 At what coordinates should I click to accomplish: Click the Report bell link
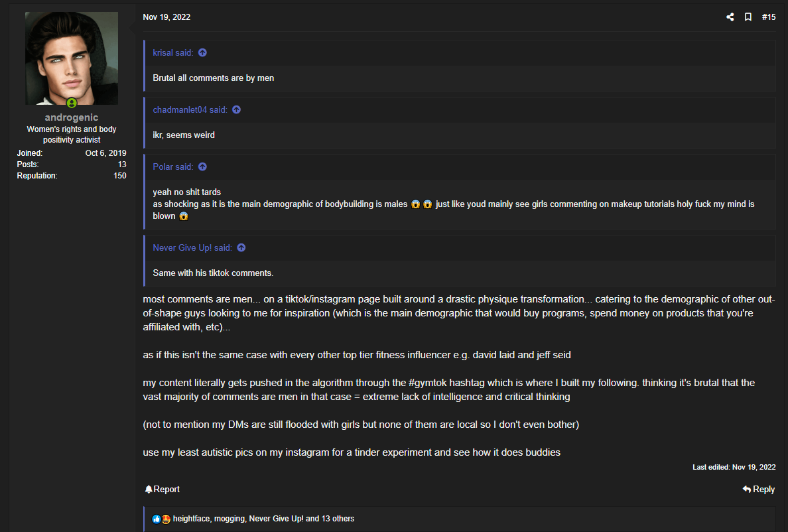pos(163,490)
